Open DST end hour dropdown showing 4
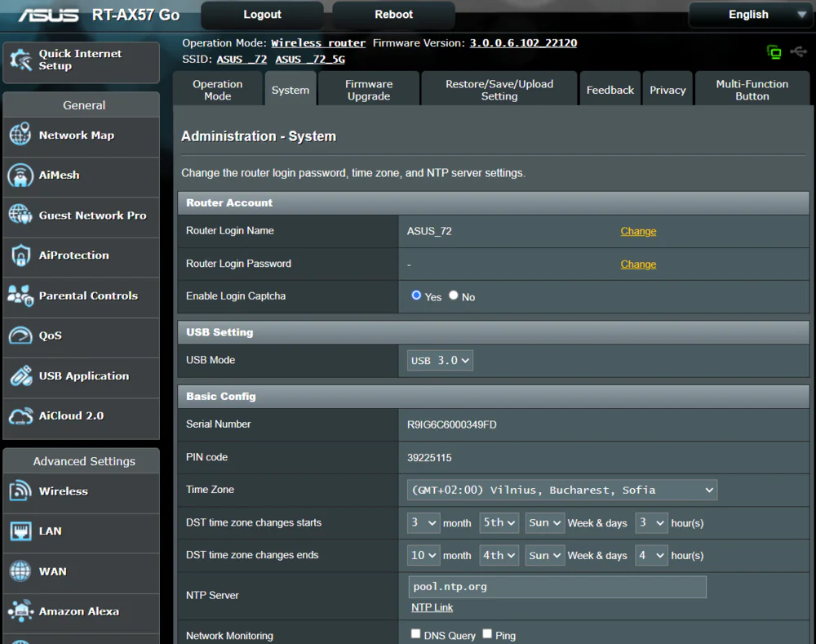Viewport: 816px width, 644px height. (651, 556)
